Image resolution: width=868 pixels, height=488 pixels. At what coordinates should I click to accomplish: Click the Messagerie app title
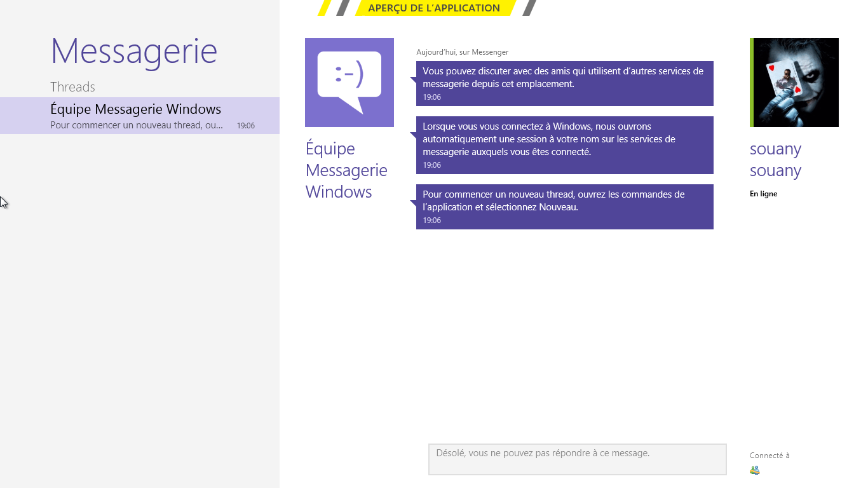point(134,51)
